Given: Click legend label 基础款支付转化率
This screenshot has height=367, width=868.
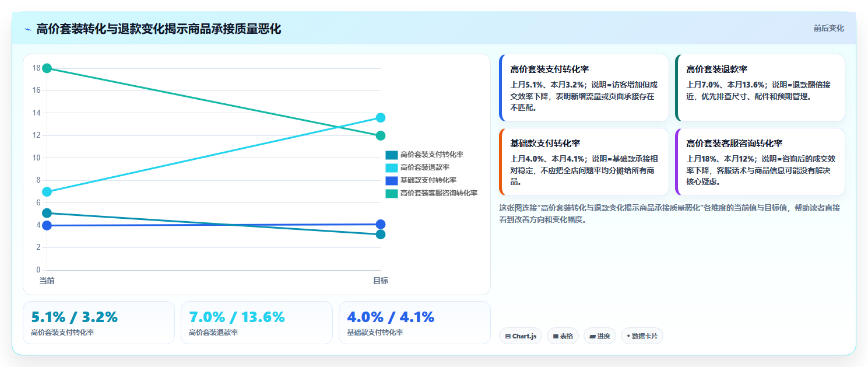Looking at the screenshot, I should 428,180.
